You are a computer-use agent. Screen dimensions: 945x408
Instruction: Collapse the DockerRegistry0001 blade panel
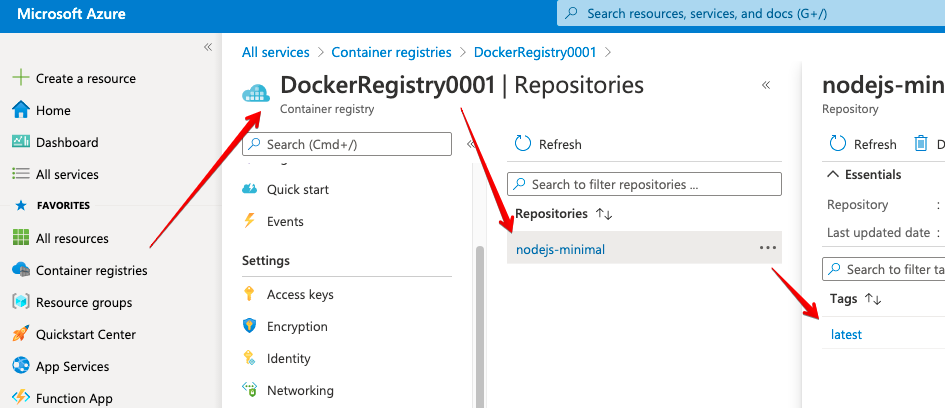(x=766, y=85)
